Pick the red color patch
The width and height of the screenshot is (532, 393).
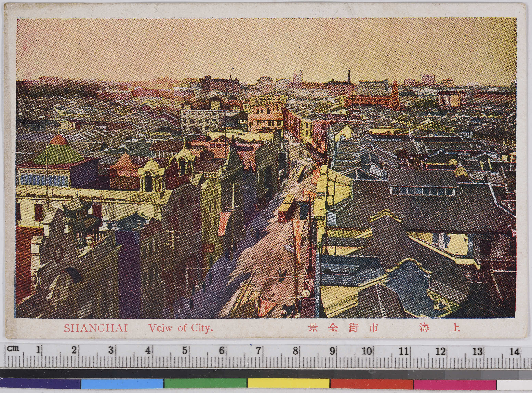coord(371,385)
